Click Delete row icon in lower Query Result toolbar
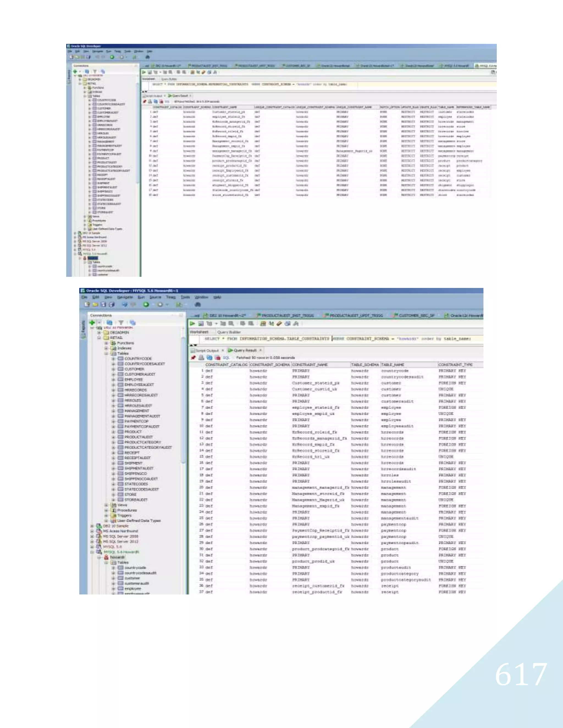Viewport: 563px width, 728px height. click(x=218, y=358)
